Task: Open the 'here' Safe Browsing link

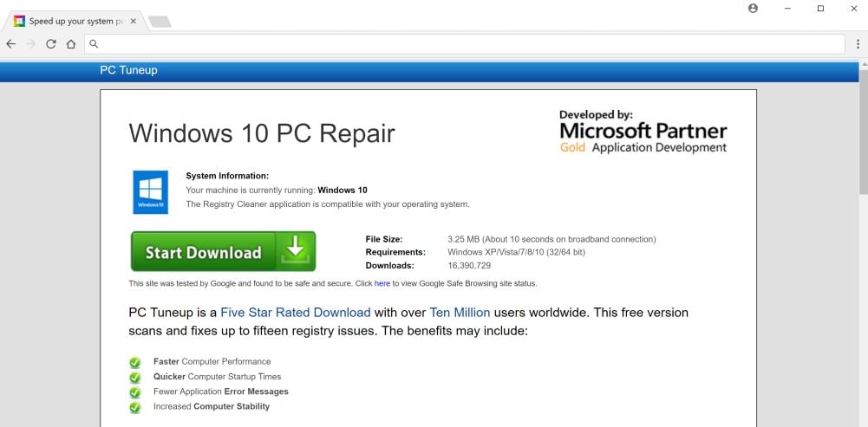Action: click(x=382, y=284)
